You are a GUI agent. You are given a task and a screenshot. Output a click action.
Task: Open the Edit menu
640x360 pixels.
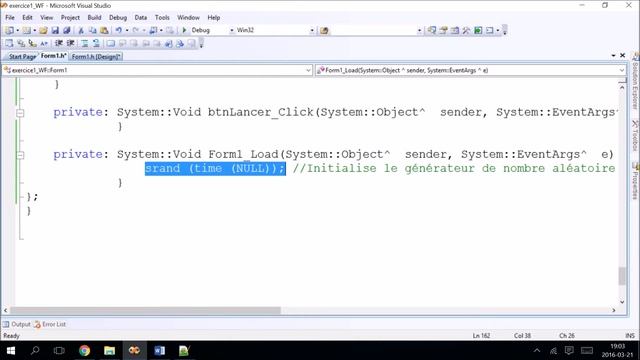click(x=27, y=18)
